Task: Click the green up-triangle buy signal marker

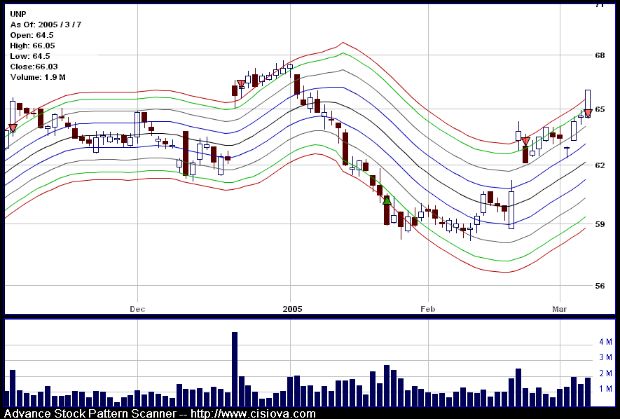Action: click(387, 200)
